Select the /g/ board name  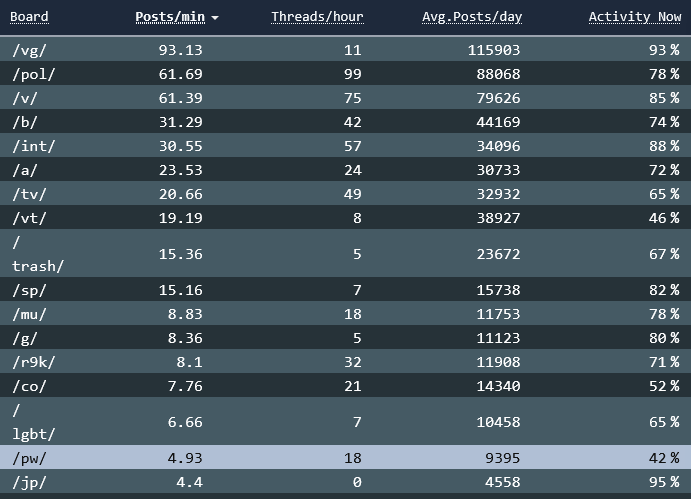coord(25,338)
